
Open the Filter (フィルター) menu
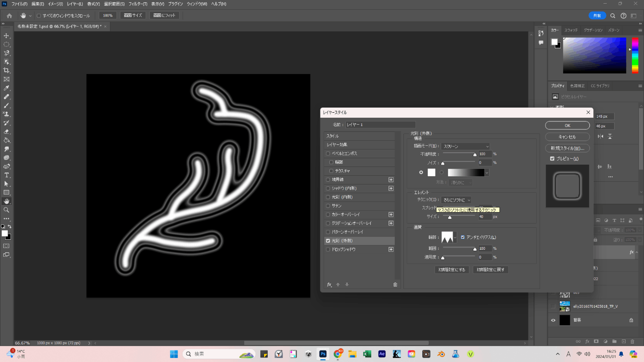(138, 4)
